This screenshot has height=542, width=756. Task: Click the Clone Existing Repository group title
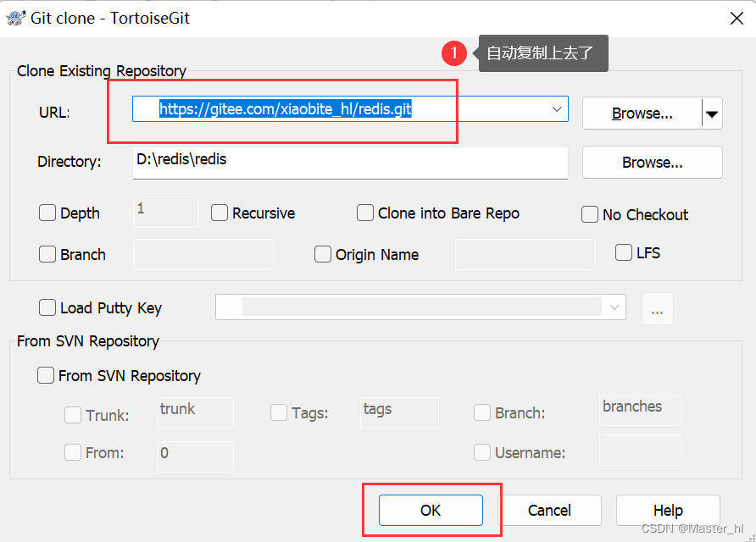point(102,71)
